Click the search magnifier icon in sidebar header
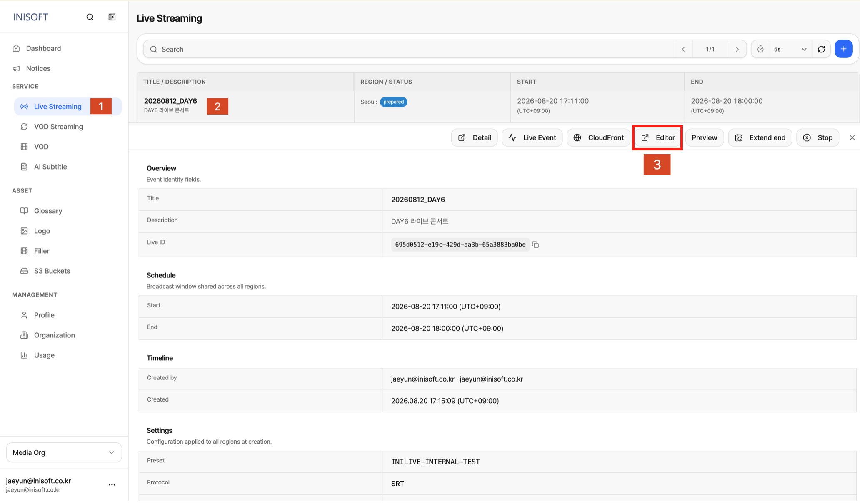860x504 pixels. click(x=90, y=17)
